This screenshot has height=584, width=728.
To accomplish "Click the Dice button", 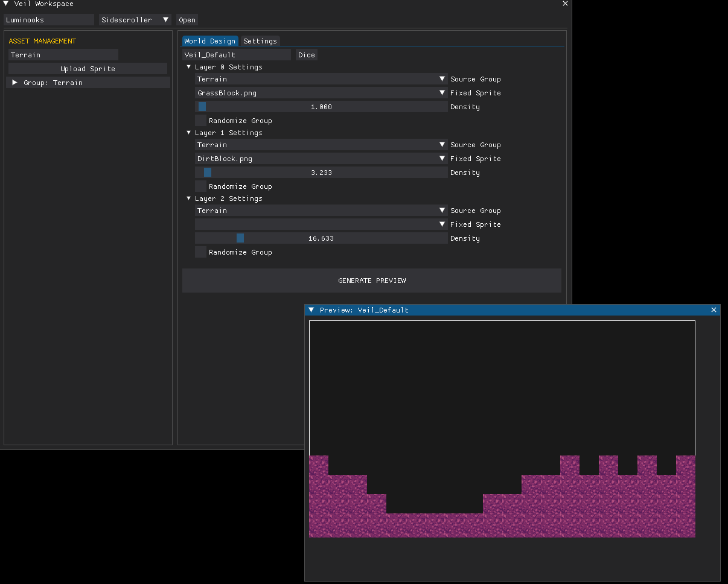I will [307, 55].
